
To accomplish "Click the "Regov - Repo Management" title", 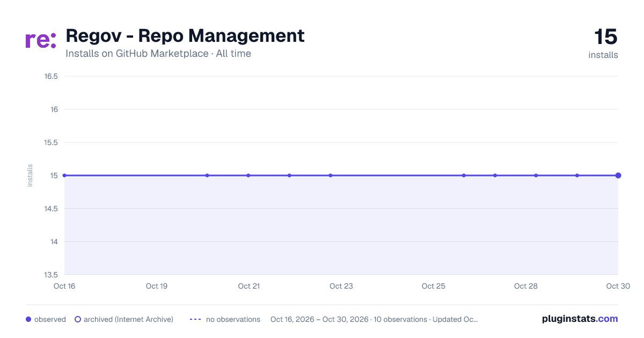I will [x=185, y=36].
